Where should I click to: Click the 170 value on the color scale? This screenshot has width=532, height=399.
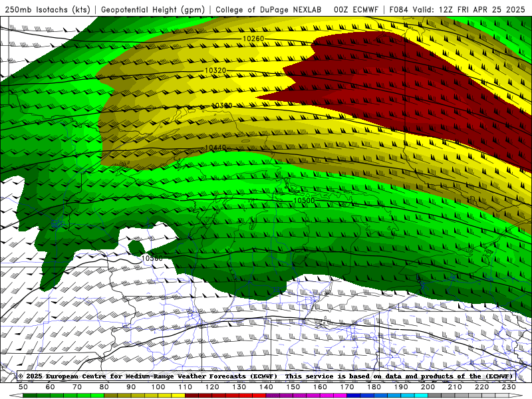(x=346, y=387)
